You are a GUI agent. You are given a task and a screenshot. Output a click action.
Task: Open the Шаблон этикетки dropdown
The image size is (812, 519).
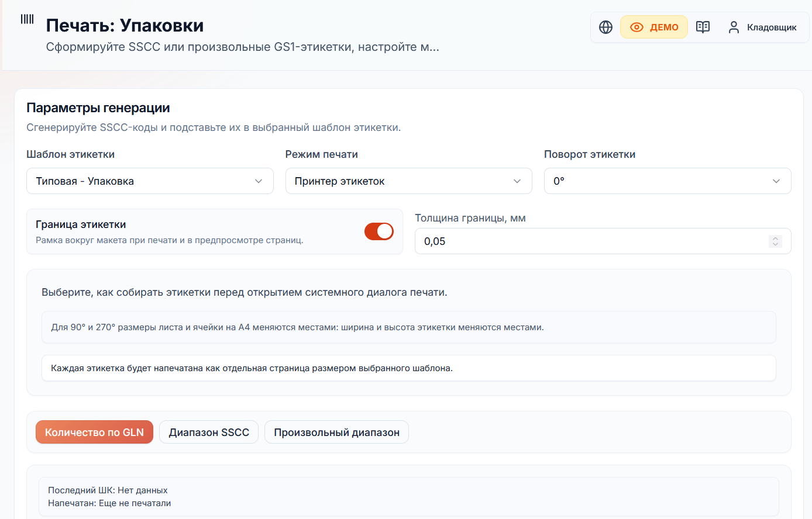click(150, 181)
